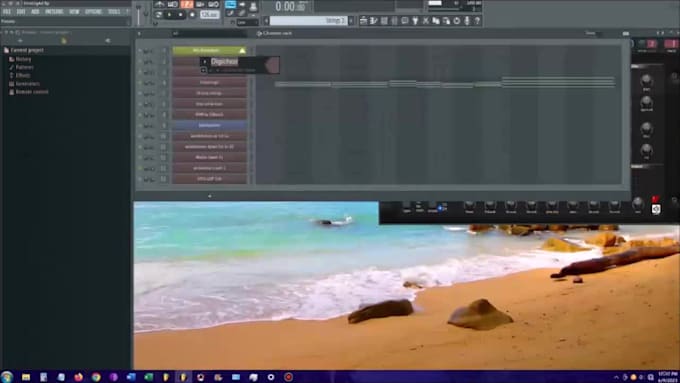Stop playback with the stop button
Viewport: 680px width, 383px height.
click(180, 15)
